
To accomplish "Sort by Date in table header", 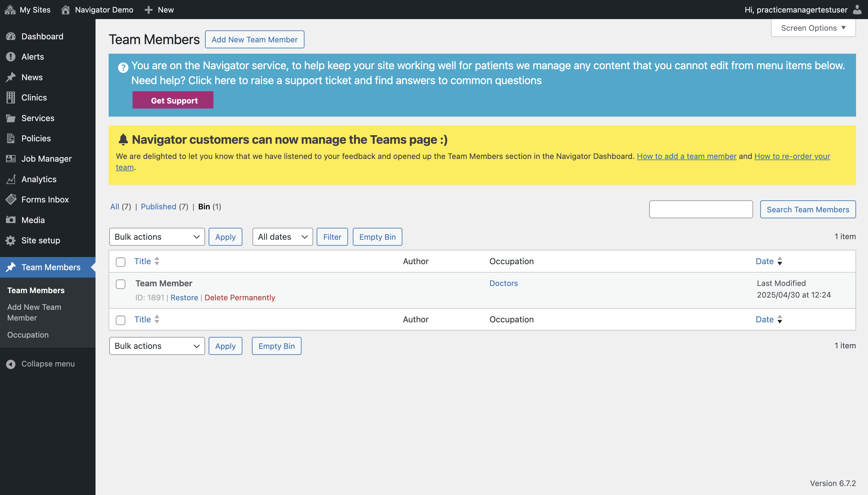I will click(x=769, y=261).
